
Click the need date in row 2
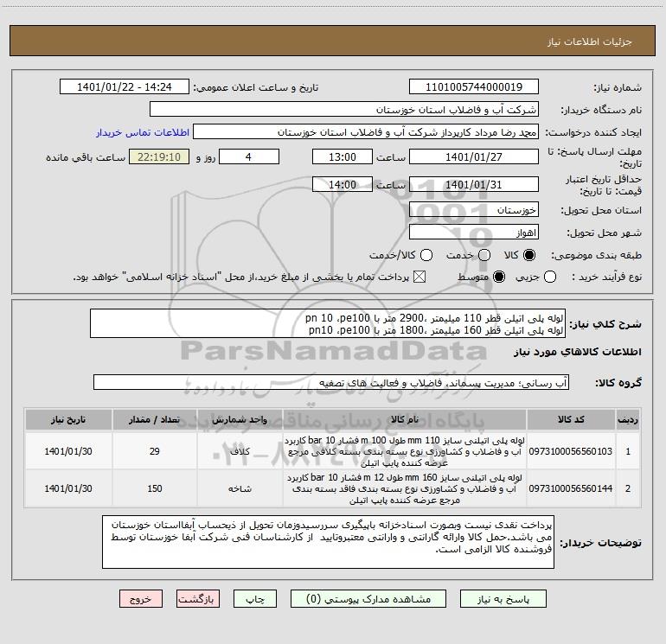click(x=68, y=488)
